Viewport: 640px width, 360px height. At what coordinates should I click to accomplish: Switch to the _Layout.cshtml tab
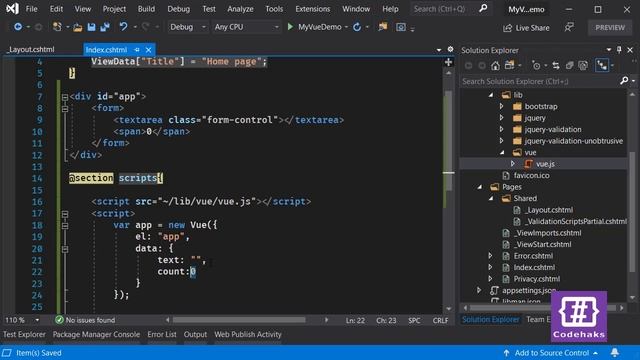tap(31, 49)
